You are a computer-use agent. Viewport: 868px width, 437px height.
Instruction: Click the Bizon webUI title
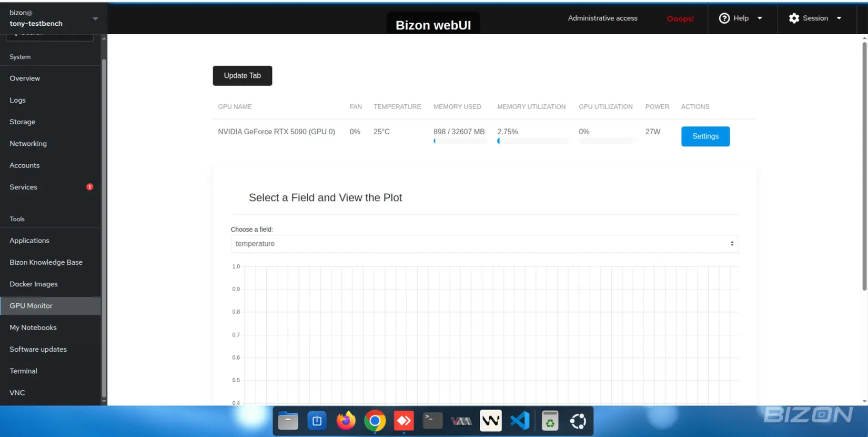point(433,25)
